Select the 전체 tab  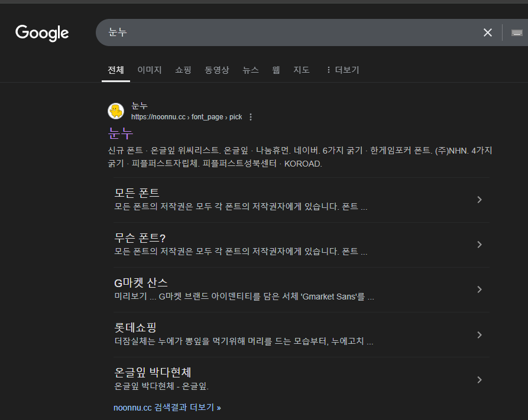click(116, 70)
